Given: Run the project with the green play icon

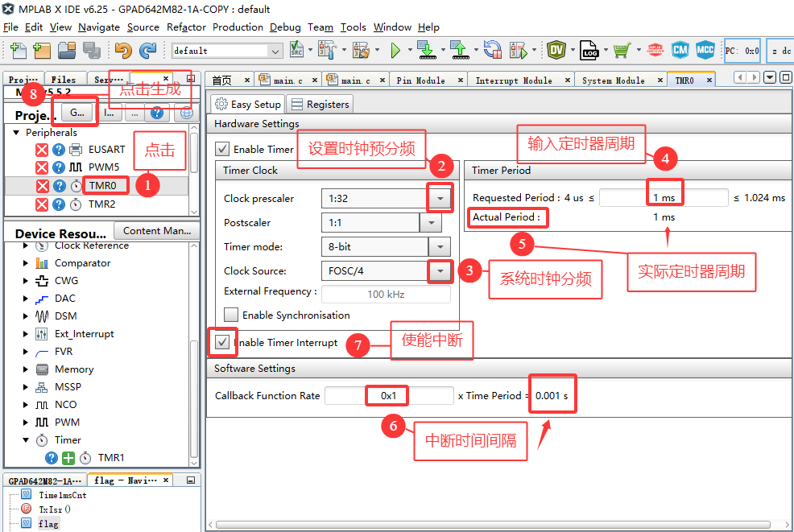Looking at the screenshot, I should (395, 50).
